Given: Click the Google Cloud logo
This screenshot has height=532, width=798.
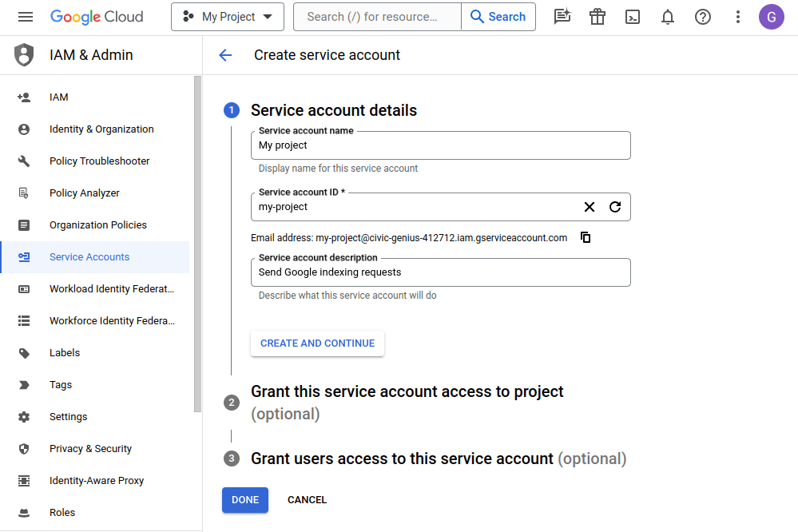Looking at the screenshot, I should pos(97,17).
